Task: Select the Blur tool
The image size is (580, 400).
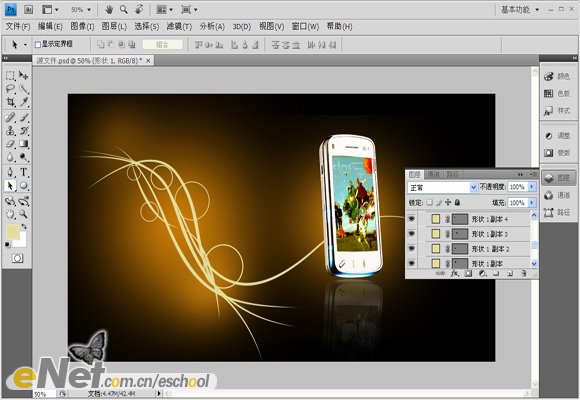Action: point(10,157)
